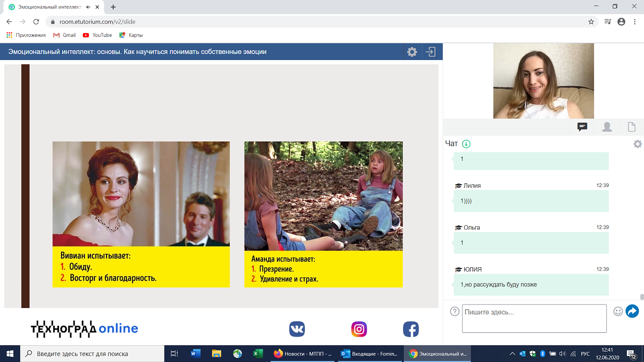Image resolution: width=644 pixels, height=362 pixels.
Task: Open the Приложения apps bookmark
Action: [26, 35]
